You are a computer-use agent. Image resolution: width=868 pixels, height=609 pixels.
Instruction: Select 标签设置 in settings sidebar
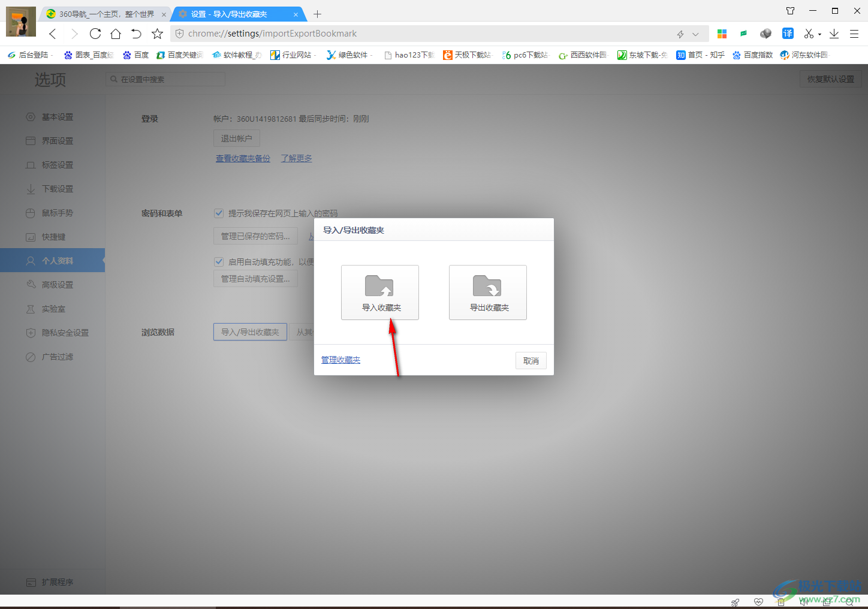[x=52, y=165]
